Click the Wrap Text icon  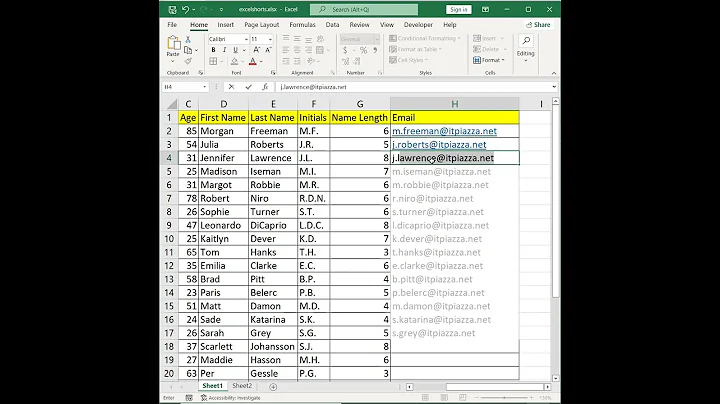320,39
